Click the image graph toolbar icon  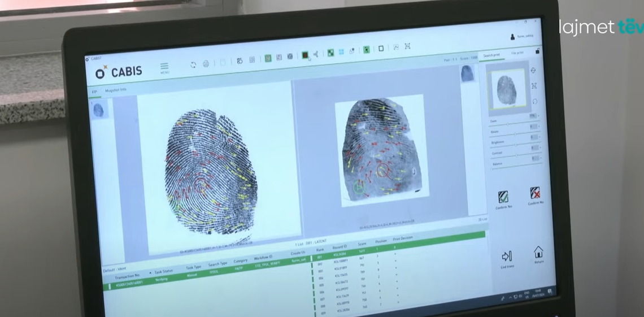(x=396, y=47)
